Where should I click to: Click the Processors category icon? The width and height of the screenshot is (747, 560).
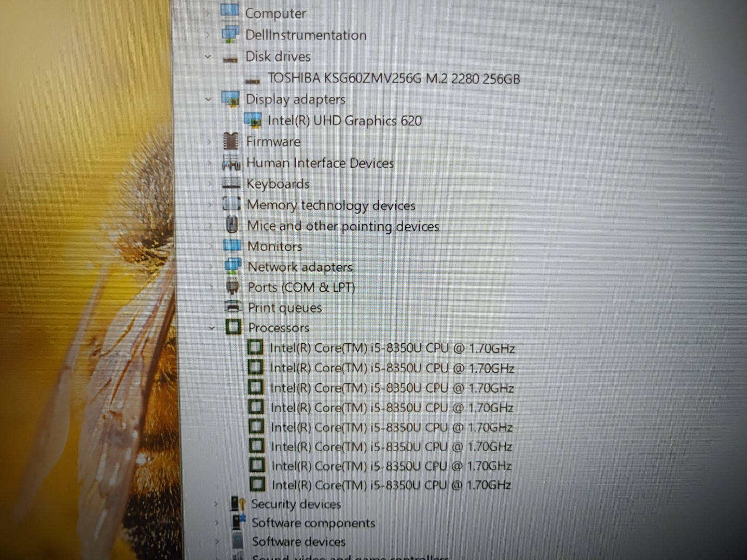pos(233,327)
